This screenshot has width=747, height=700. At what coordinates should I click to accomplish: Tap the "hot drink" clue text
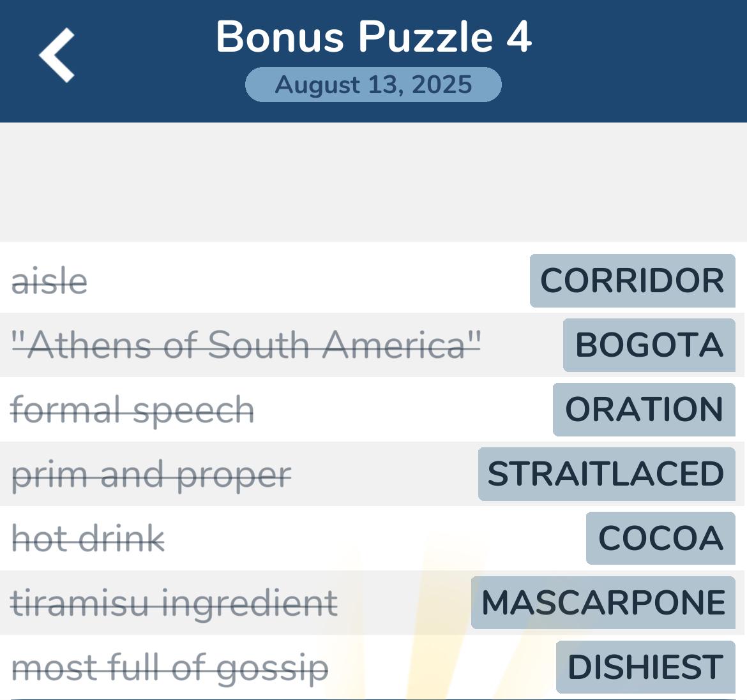(88, 539)
